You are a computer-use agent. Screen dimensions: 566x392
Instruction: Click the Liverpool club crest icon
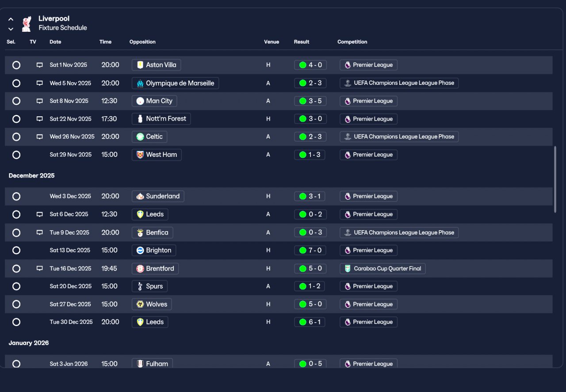26,24
